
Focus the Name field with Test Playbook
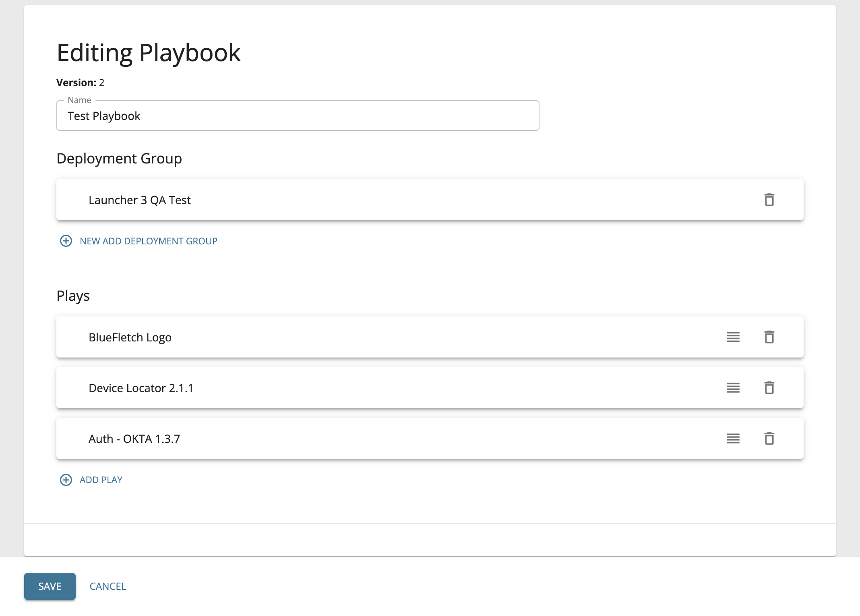[x=298, y=116]
